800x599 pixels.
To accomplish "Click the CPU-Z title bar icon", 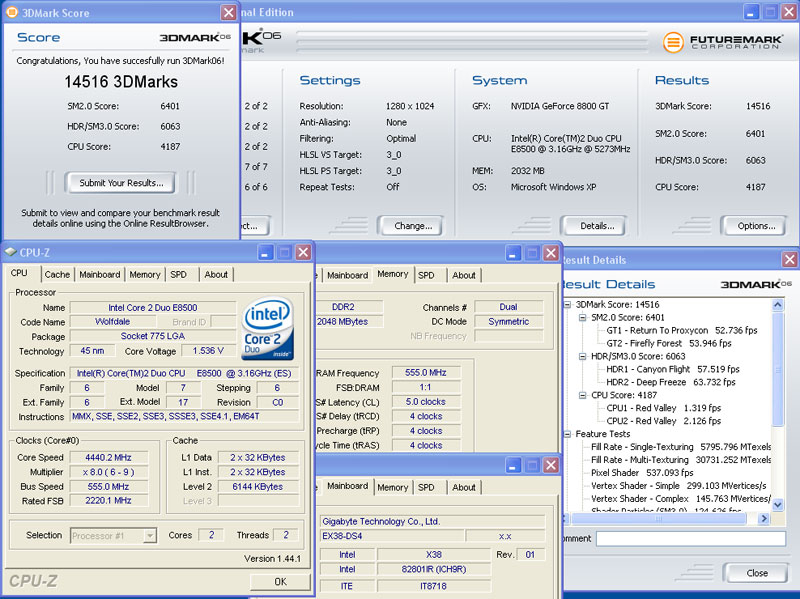I will [x=11, y=253].
